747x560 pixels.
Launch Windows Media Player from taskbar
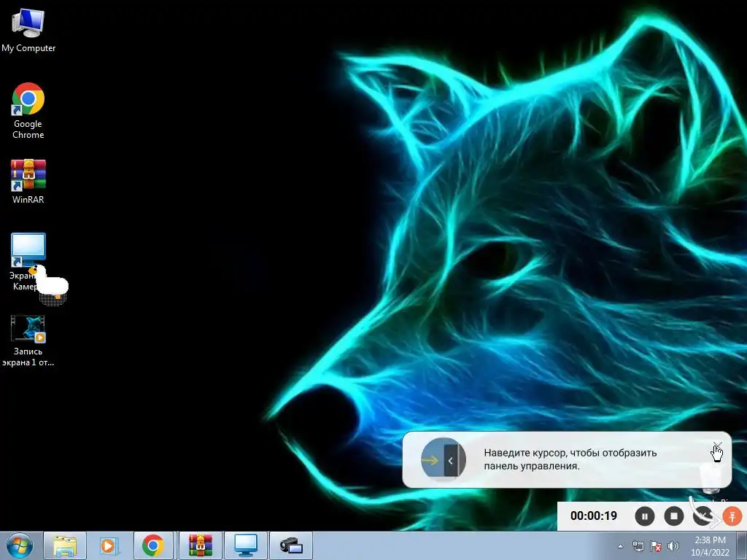click(109, 545)
